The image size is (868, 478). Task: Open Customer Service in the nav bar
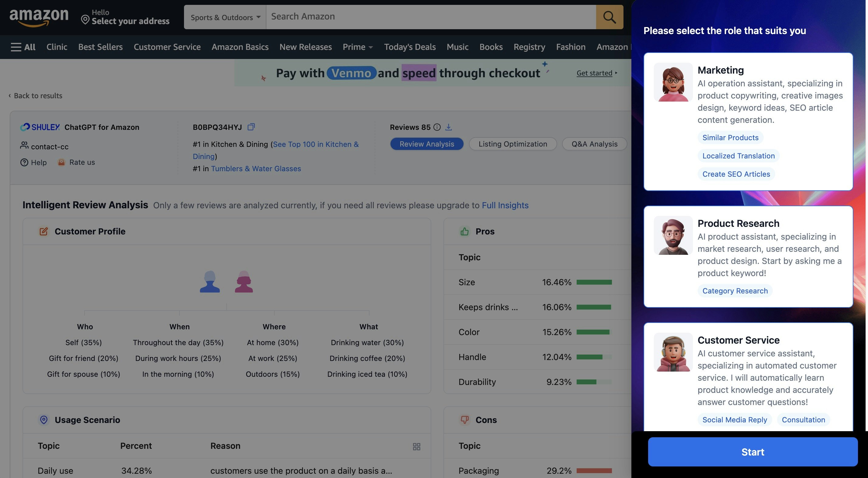coord(167,47)
